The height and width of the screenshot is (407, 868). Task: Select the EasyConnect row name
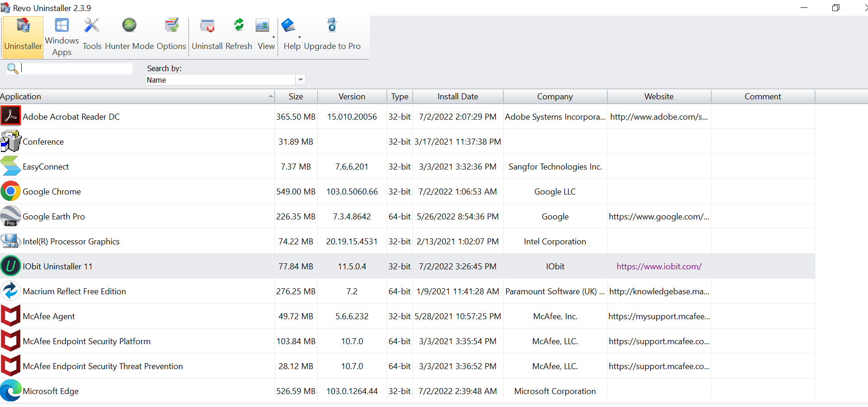click(x=46, y=167)
